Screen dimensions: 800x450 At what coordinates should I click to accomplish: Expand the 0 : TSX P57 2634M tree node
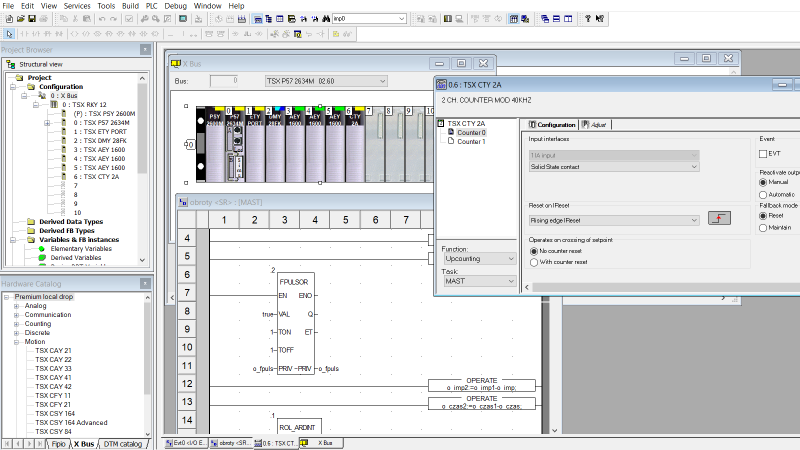pos(47,123)
